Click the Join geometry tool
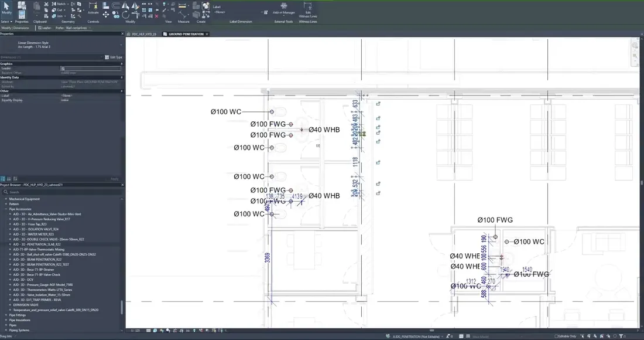Image resolution: width=644 pixels, height=340 pixels. coord(57,16)
